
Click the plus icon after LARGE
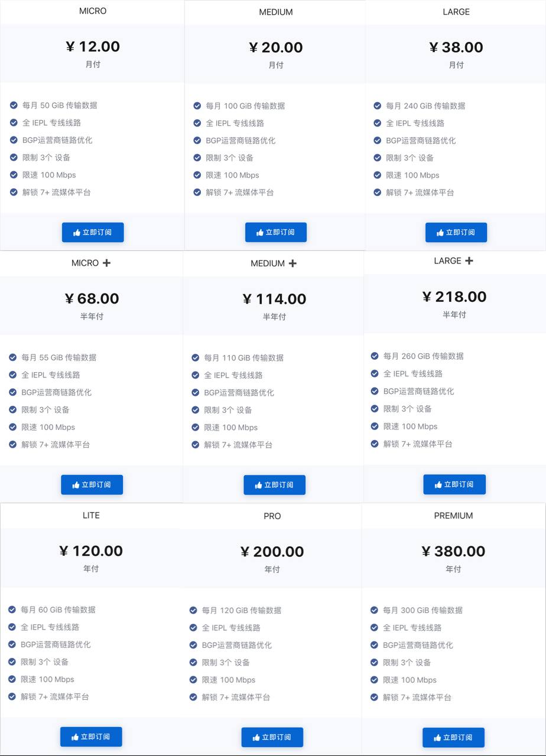click(x=469, y=260)
